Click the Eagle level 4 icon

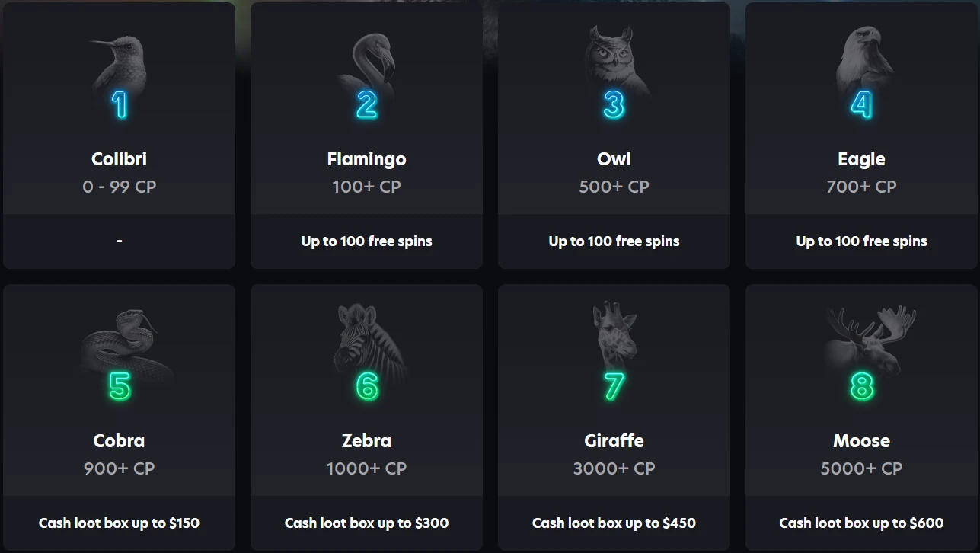pos(861,79)
